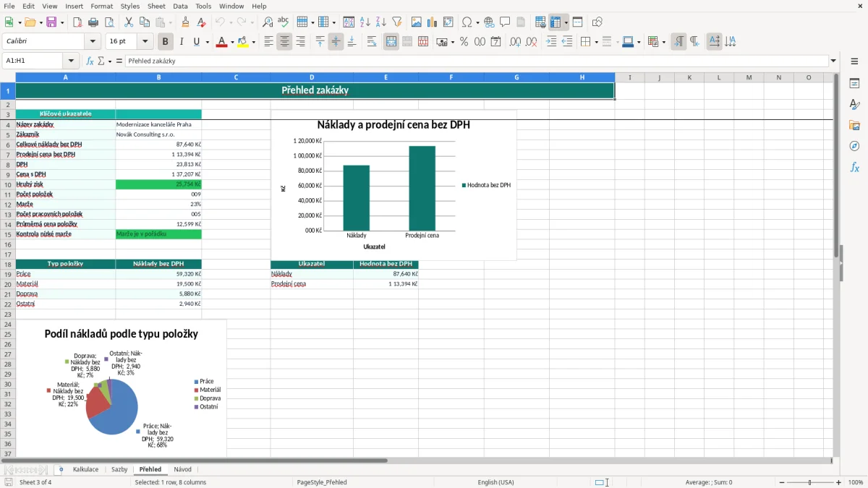This screenshot has width=868, height=488.
Task: Open the Styles menu
Action: click(130, 6)
